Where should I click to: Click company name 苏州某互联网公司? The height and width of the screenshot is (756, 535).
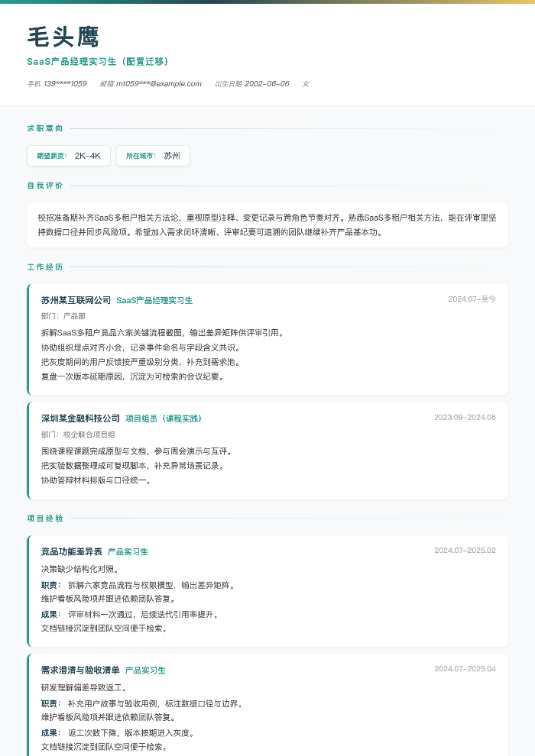tap(76, 300)
